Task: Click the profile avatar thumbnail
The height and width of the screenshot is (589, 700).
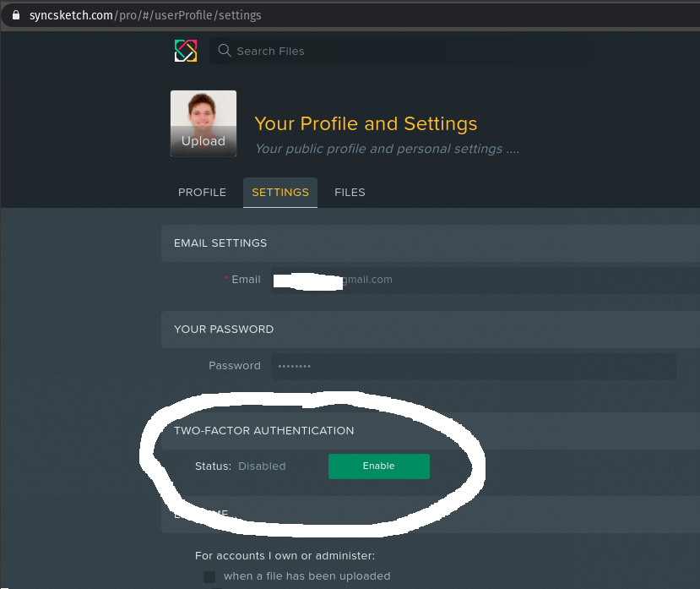Action: 203,110
